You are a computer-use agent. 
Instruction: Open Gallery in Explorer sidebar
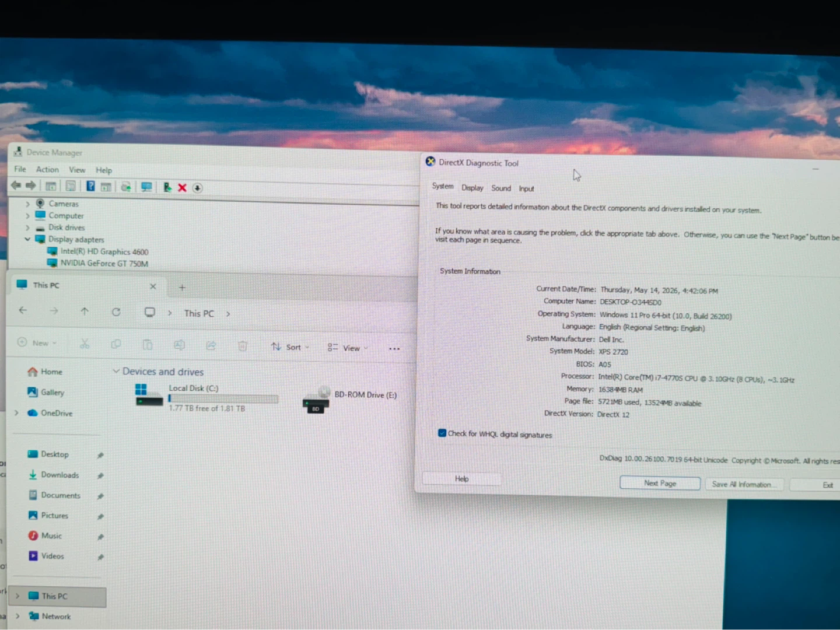coord(45,392)
